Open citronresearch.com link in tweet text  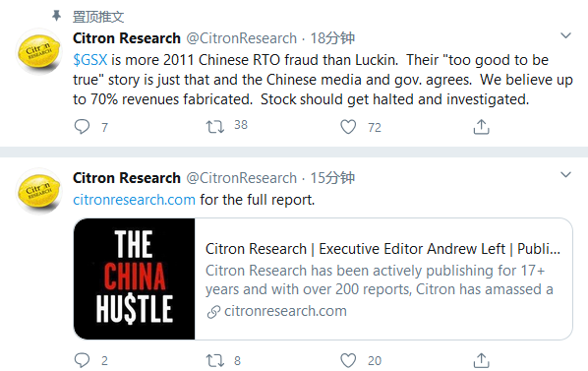(135, 200)
